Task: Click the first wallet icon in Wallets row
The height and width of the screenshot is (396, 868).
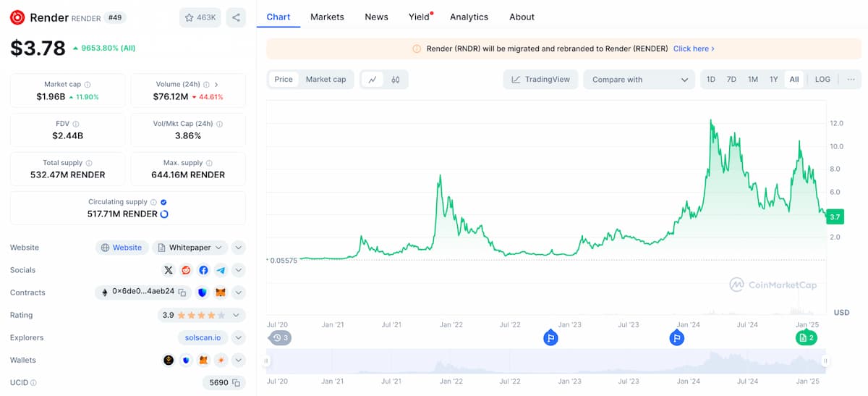Action: tap(169, 360)
